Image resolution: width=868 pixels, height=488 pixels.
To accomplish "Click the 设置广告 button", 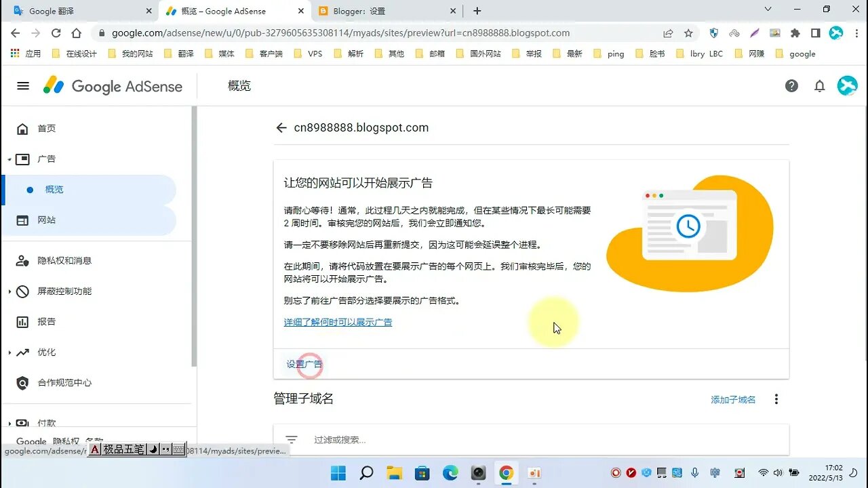I will pyautogui.click(x=304, y=364).
